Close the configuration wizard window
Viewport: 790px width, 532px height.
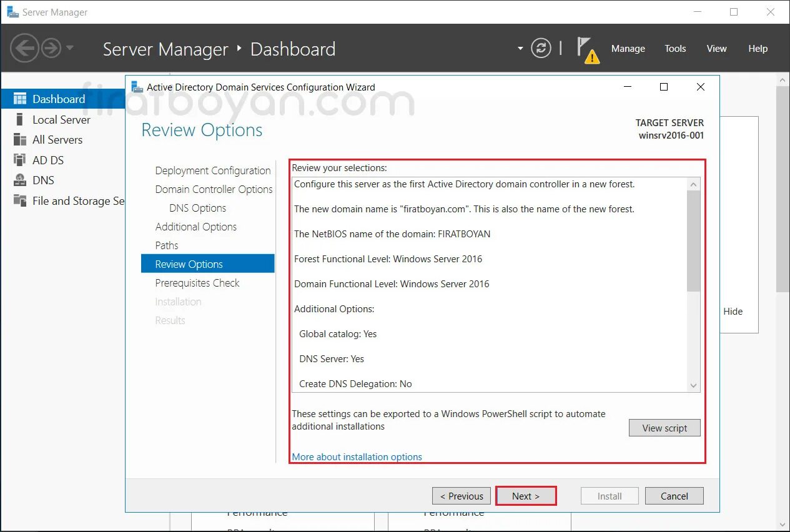[x=701, y=87]
